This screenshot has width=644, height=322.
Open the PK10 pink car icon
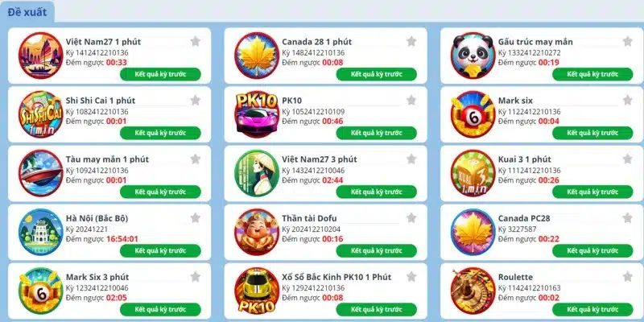(257, 114)
